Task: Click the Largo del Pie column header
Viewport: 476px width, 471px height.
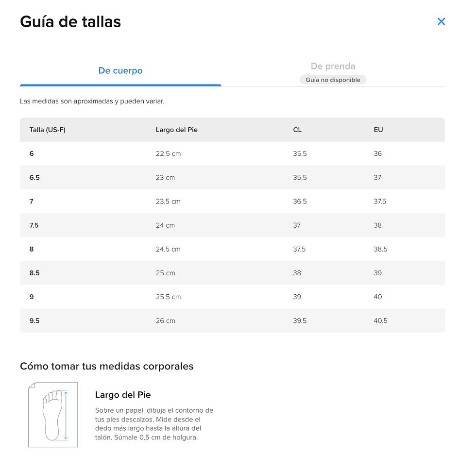Action: (176, 130)
